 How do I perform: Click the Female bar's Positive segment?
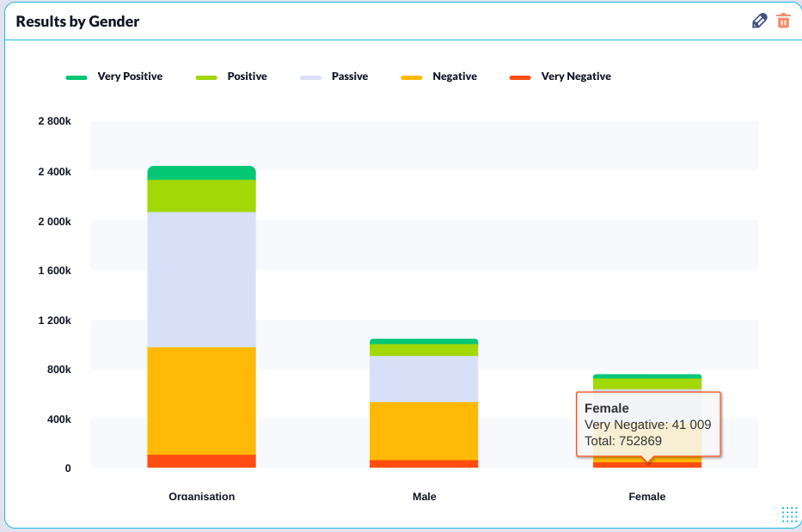647,383
